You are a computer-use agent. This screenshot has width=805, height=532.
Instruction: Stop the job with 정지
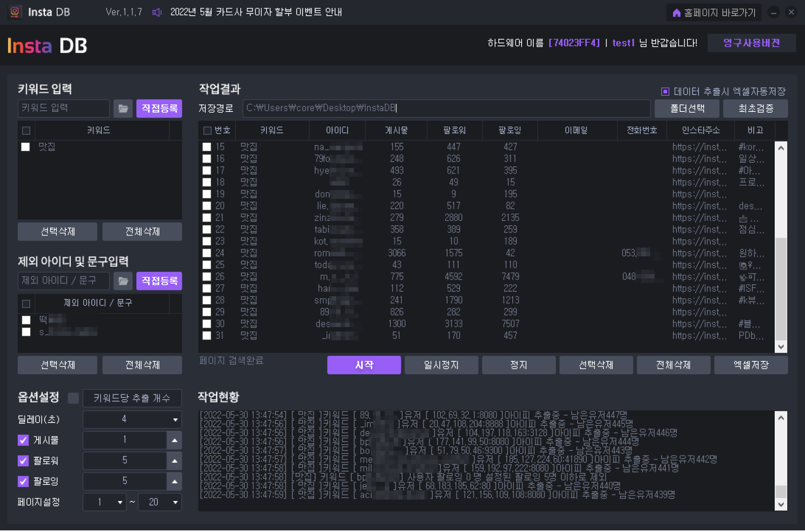[x=519, y=365]
